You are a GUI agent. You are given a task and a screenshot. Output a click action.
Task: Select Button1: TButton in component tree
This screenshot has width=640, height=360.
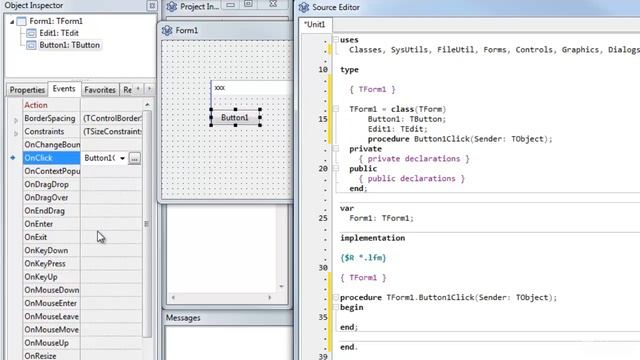click(x=69, y=45)
